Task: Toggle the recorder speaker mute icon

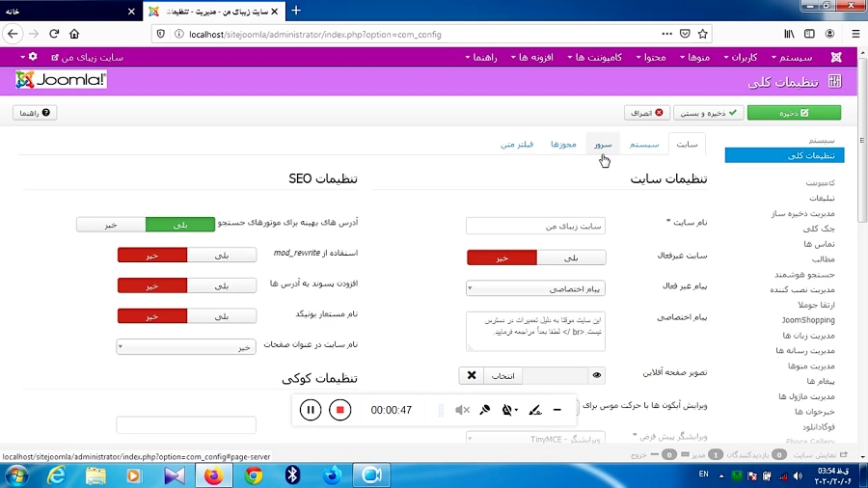Action: [x=462, y=410]
